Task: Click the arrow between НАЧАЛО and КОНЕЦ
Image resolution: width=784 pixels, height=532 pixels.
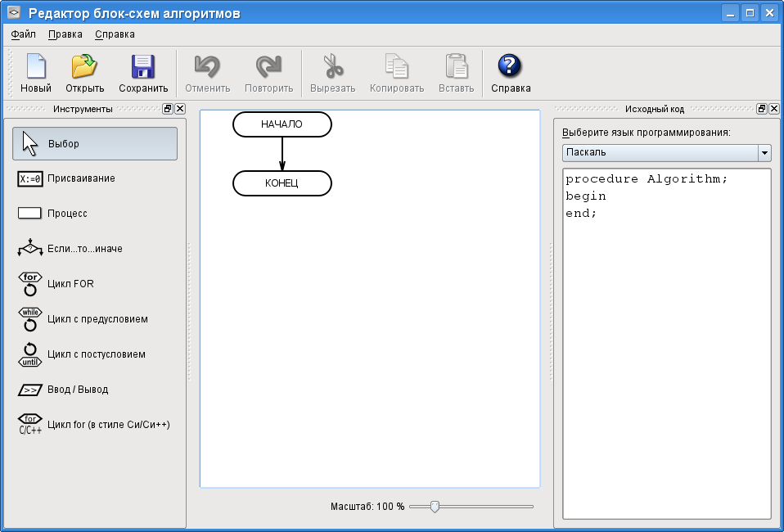Action: 282,154
